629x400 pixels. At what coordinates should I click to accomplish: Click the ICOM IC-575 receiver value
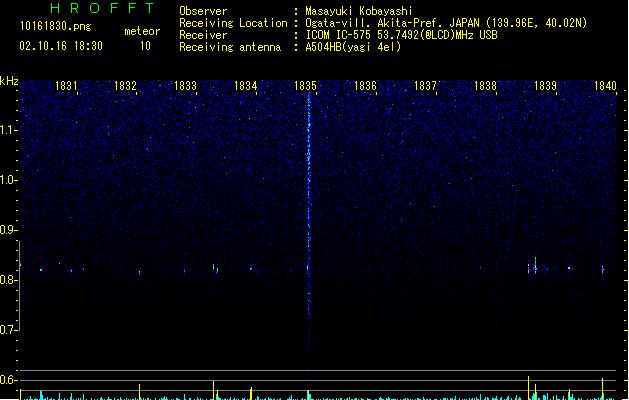[x=402, y=35]
